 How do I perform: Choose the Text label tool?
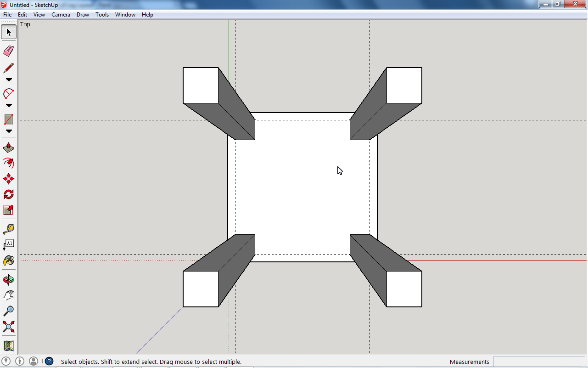click(x=9, y=244)
